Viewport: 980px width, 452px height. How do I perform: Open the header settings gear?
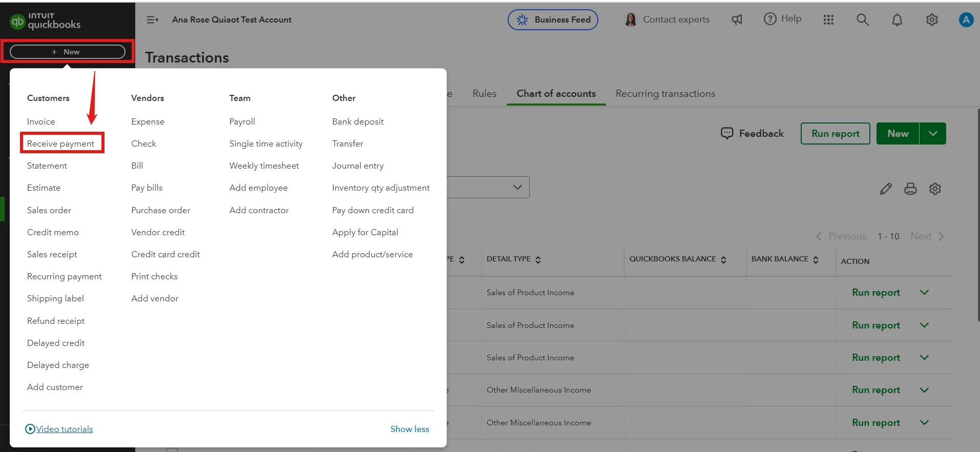click(932, 19)
